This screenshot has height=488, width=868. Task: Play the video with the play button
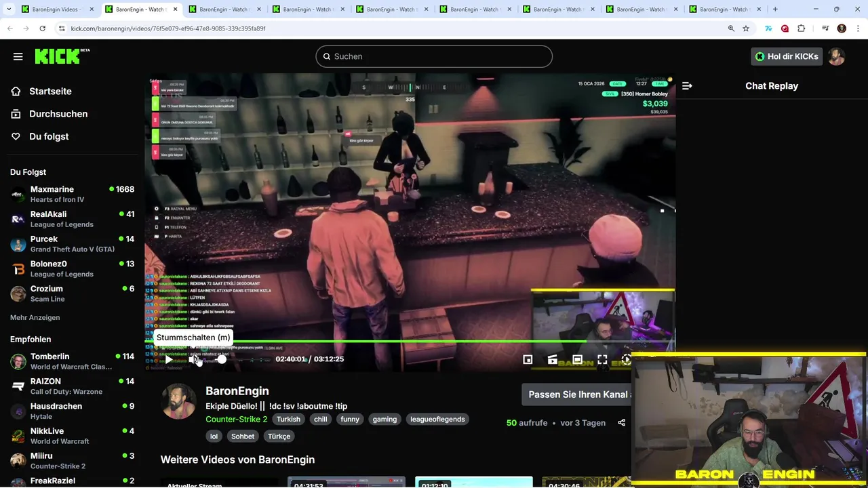(169, 359)
